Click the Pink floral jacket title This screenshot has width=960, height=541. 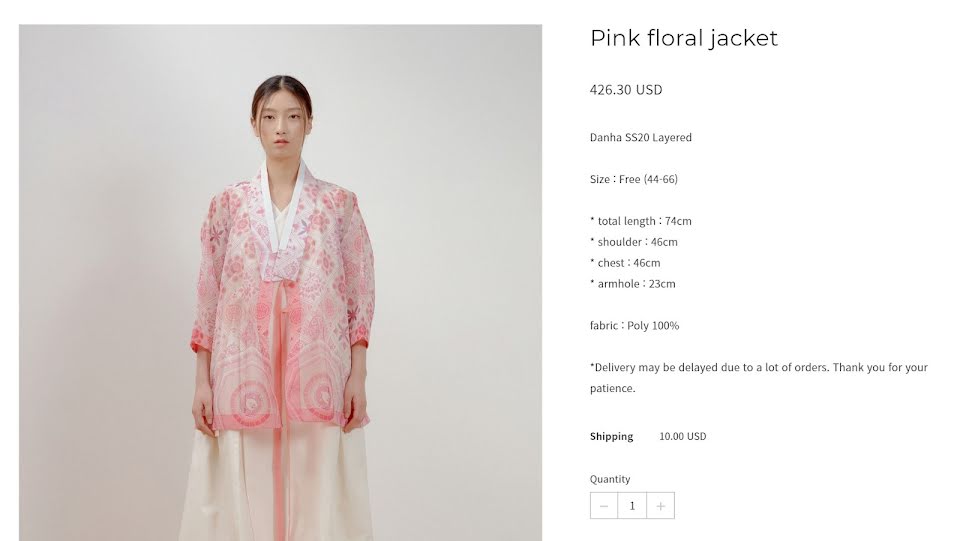(x=684, y=39)
